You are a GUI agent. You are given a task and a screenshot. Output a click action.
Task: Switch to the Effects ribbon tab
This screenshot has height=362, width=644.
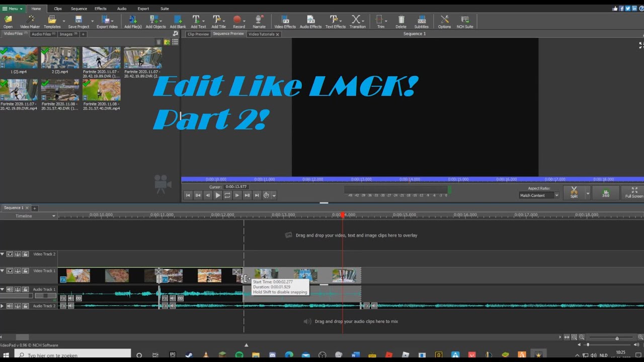click(101, 9)
